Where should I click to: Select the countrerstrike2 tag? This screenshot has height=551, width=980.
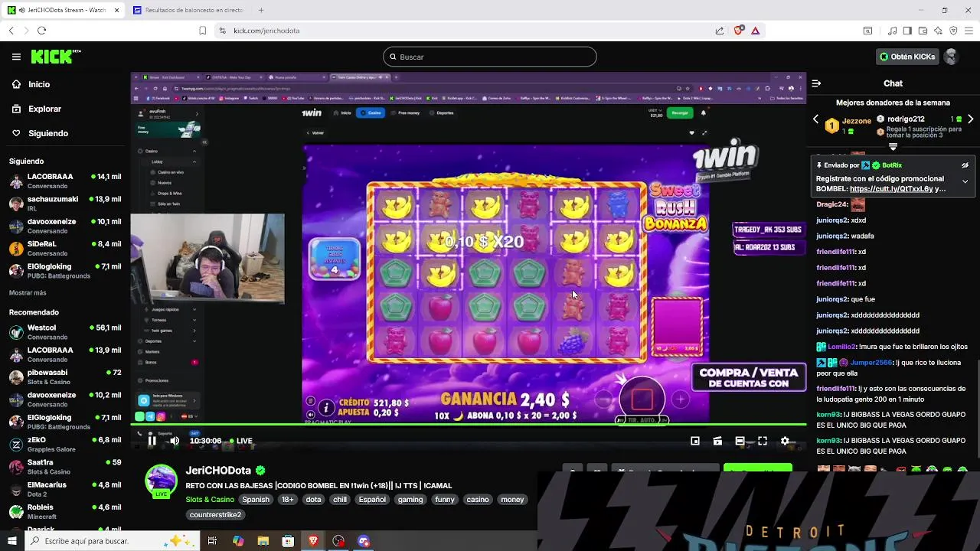click(x=215, y=515)
